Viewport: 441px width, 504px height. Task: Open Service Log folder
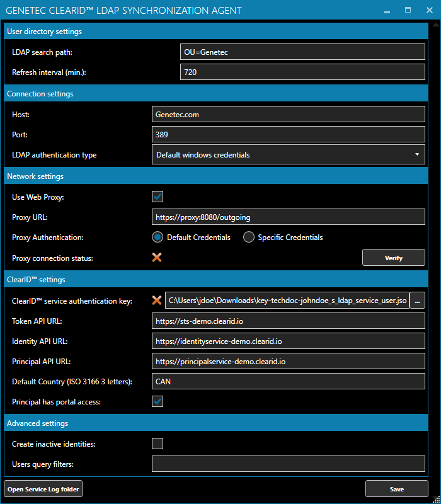[x=43, y=489]
